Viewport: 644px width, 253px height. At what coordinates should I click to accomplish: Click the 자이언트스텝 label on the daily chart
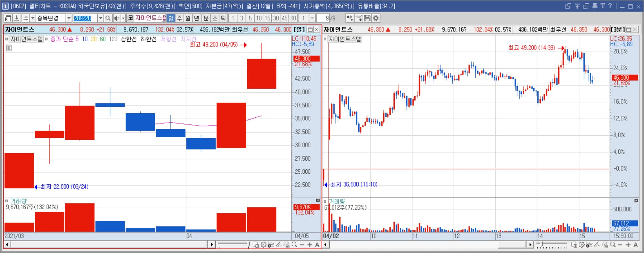coord(26,39)
